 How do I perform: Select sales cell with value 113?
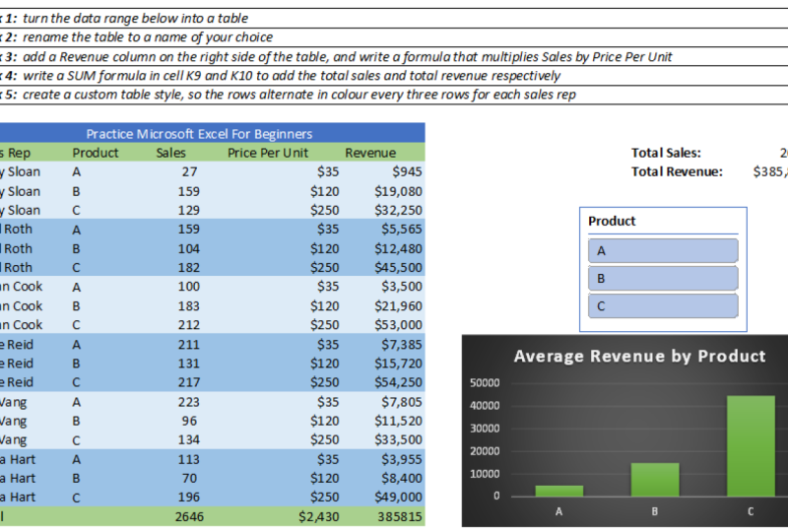pyautogui.click(x=189, y=460)
